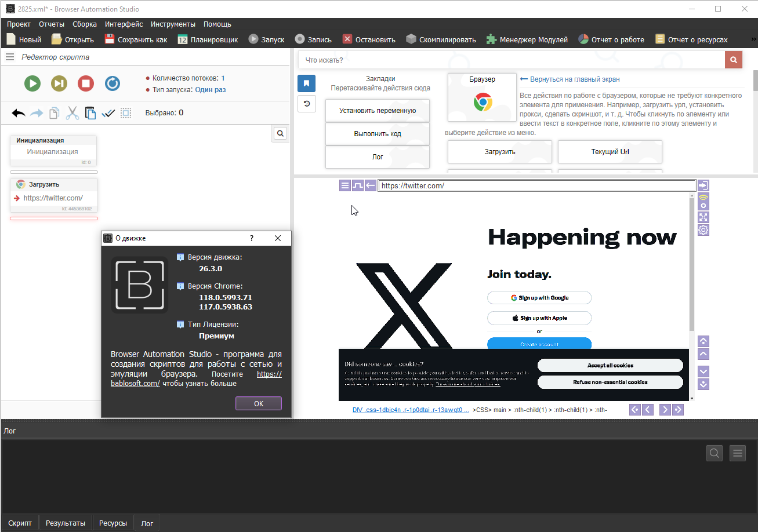
Task: Click the Установить переменную button
Action: pyautogui.click(x=378, y=110)
